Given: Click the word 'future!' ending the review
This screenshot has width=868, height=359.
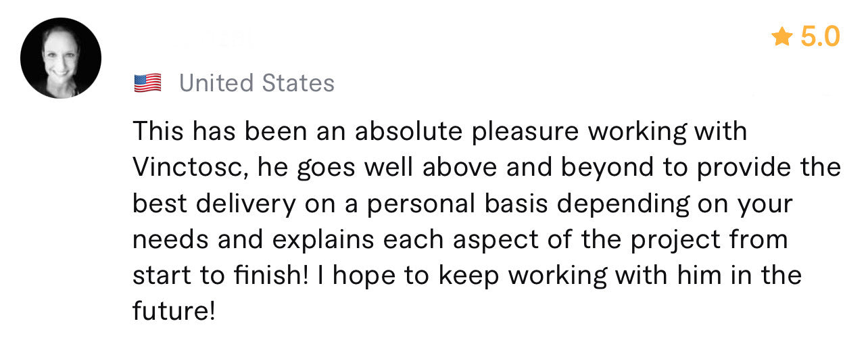Looking at the screenshot, I should tap(174, 310).
